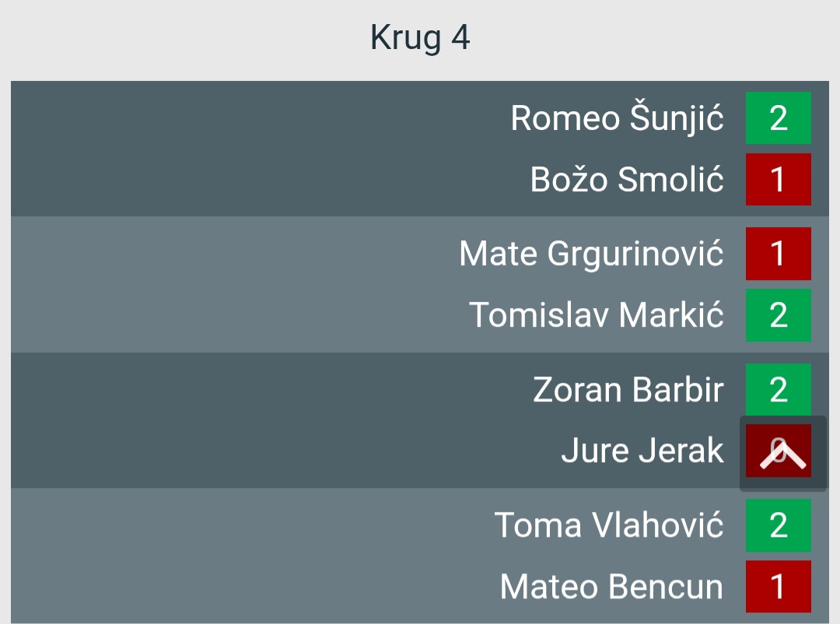Select Jure Jerak name
Image resolution: width=840 pixels, height=624 pixels.
point(642,450)
